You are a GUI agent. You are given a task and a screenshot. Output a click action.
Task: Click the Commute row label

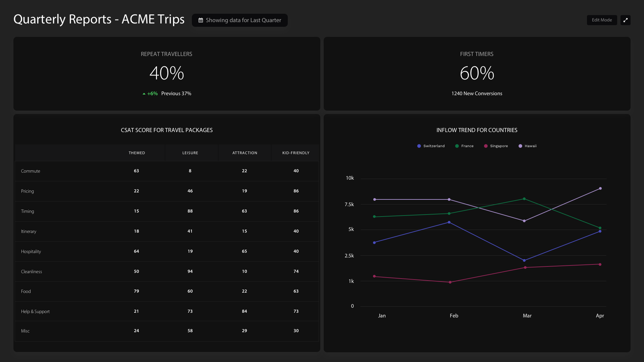click(31, 171)
